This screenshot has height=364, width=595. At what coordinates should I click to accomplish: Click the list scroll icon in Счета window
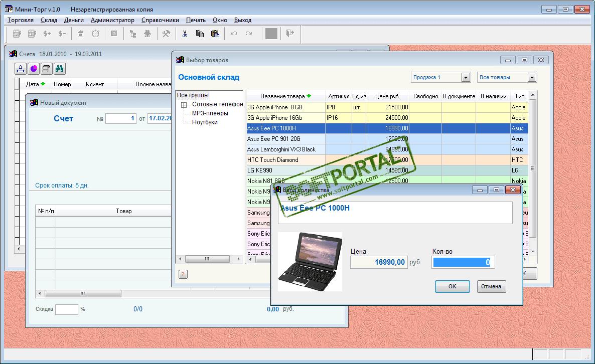(x=46, y=69)
